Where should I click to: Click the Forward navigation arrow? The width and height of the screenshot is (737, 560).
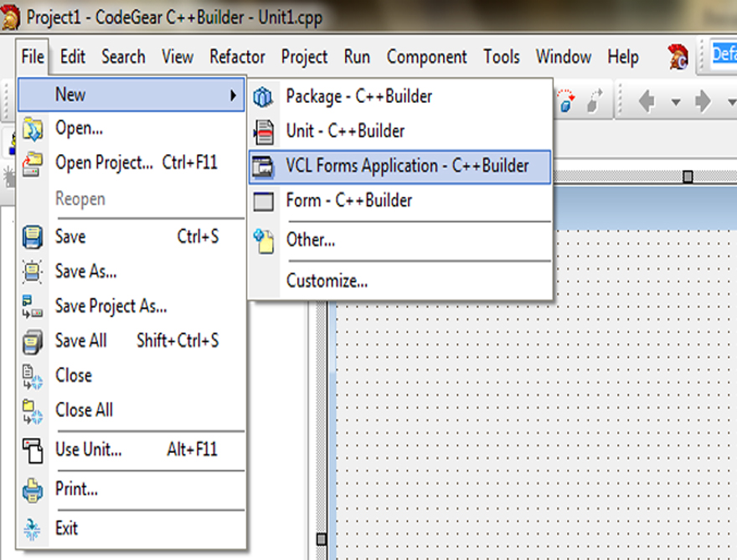703,101
